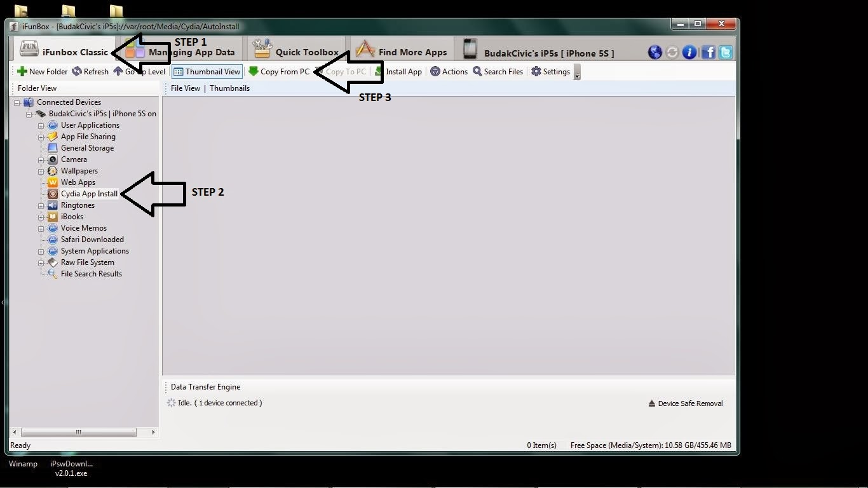Expand the Camera node

[41, 159]
